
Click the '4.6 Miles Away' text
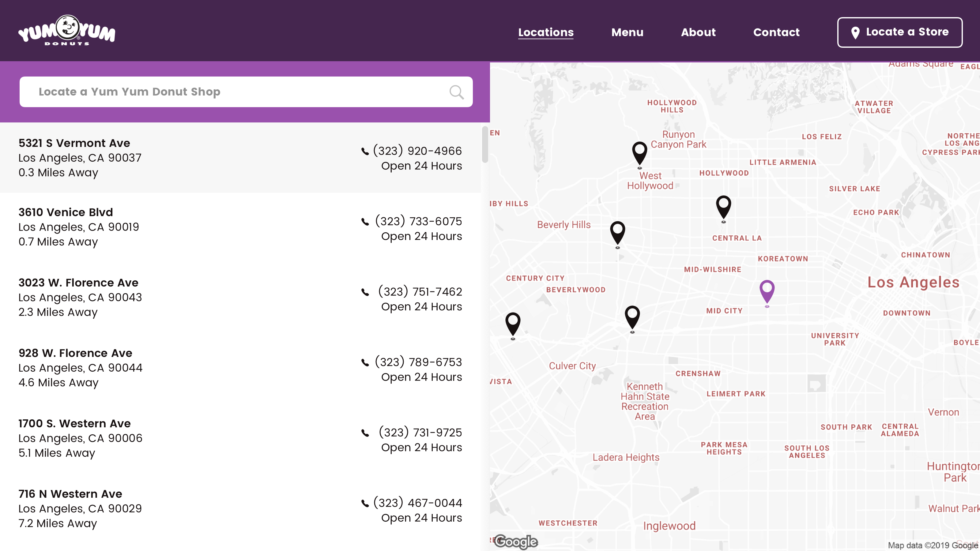pos(58,383)
